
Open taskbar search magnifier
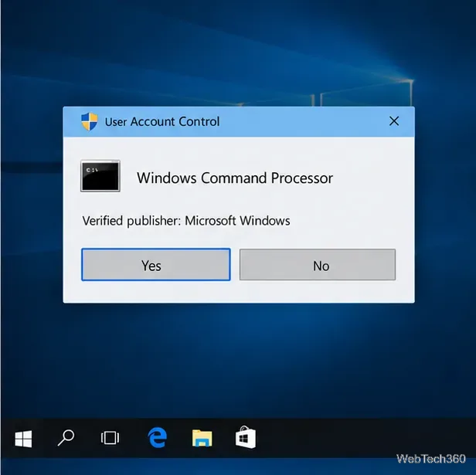66,438
